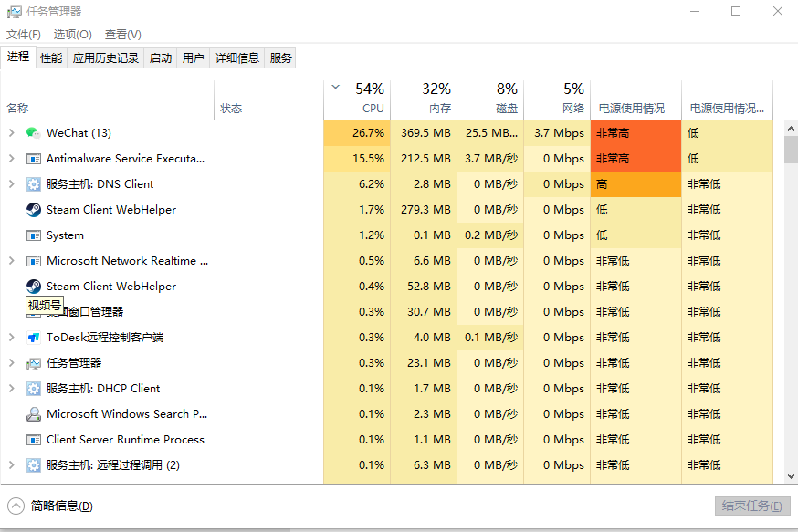The width and height of the screenshot is (798, 532).
Task: Click the Microsoft Windows Search process icon
Action: point(34,414)
